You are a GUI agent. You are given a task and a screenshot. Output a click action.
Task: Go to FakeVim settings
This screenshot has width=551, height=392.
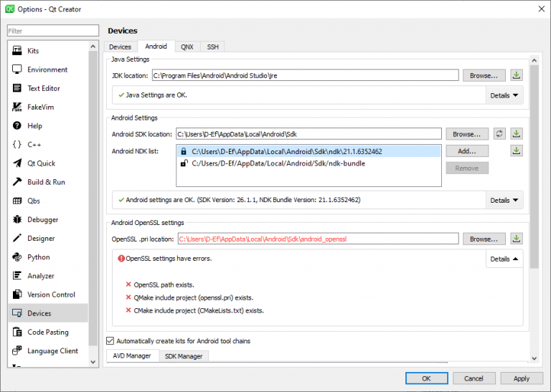point(48,107)
